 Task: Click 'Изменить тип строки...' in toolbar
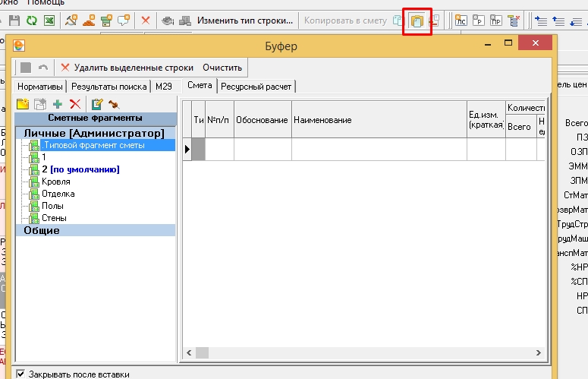pyautogui.click(x=245, y=21)
